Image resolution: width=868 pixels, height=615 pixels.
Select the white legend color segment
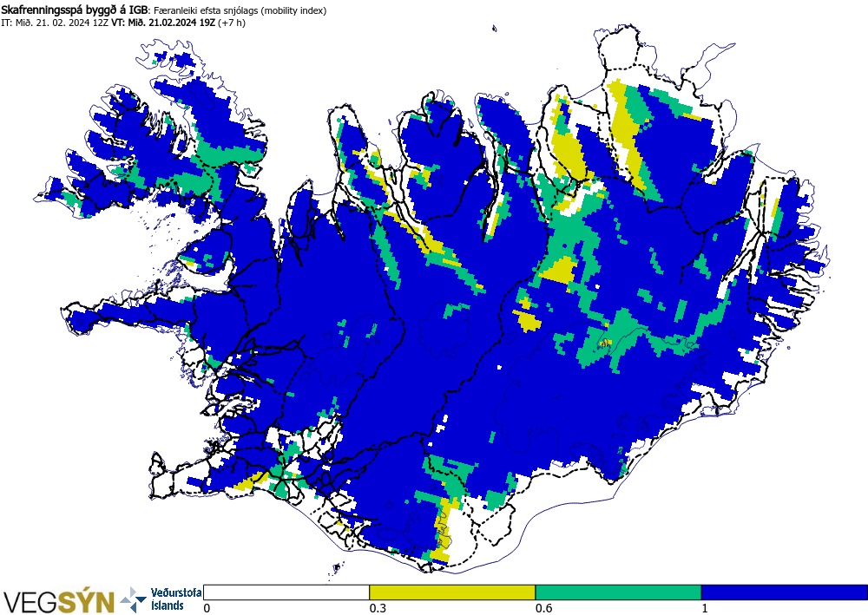pos(286,592)
